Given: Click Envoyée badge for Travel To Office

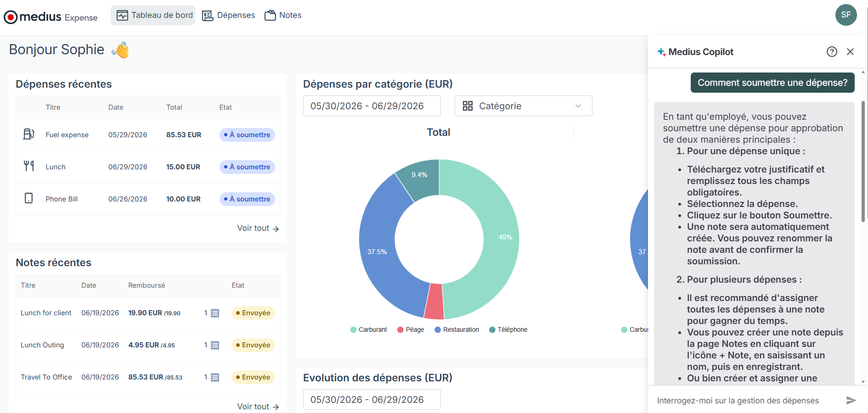Looking at the screenshot, I should 253,377.
